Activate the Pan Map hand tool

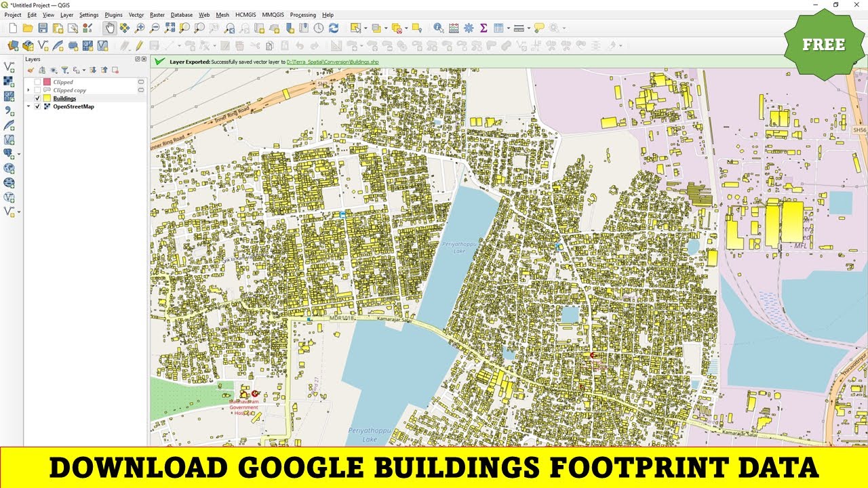tap(109, 28)
